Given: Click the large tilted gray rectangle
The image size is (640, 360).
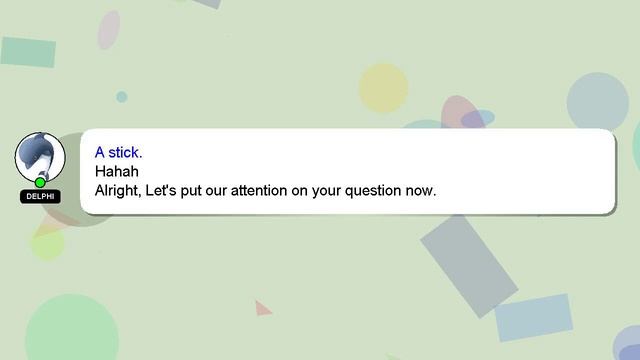Looking at the screenshot, I should (469, 266).
